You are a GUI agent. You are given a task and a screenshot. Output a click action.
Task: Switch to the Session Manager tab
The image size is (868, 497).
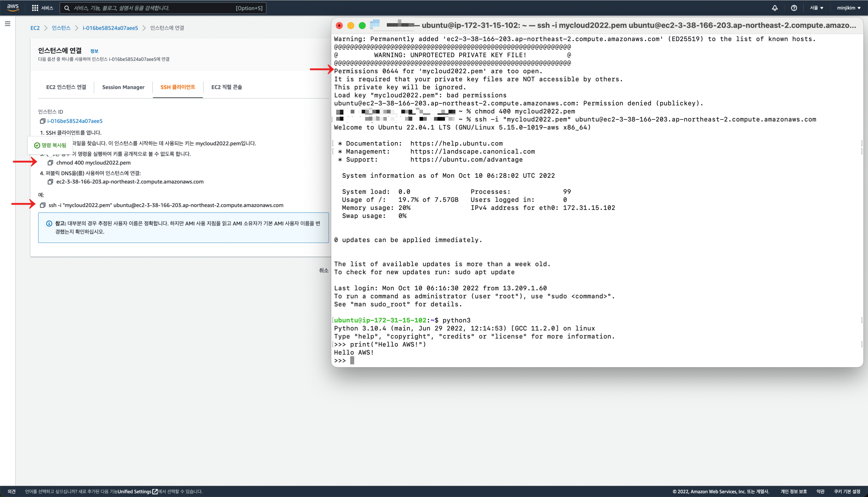click(x=123, y=87)
